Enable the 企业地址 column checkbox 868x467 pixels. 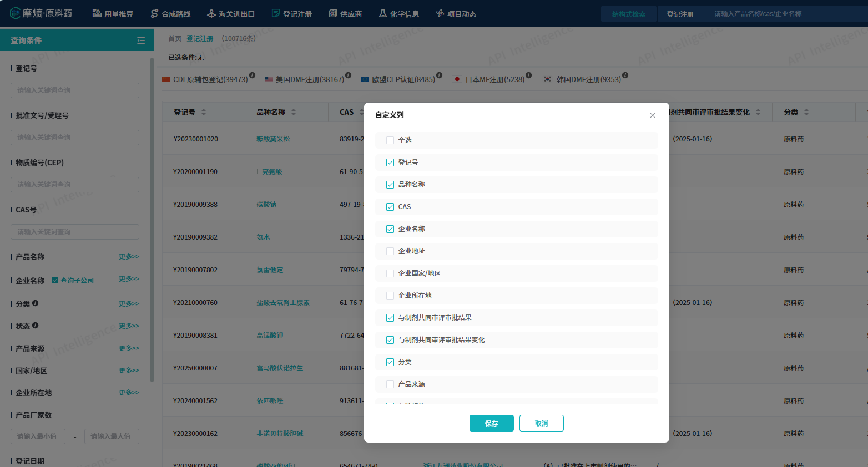pyautogui.click(x=390, y=251)
